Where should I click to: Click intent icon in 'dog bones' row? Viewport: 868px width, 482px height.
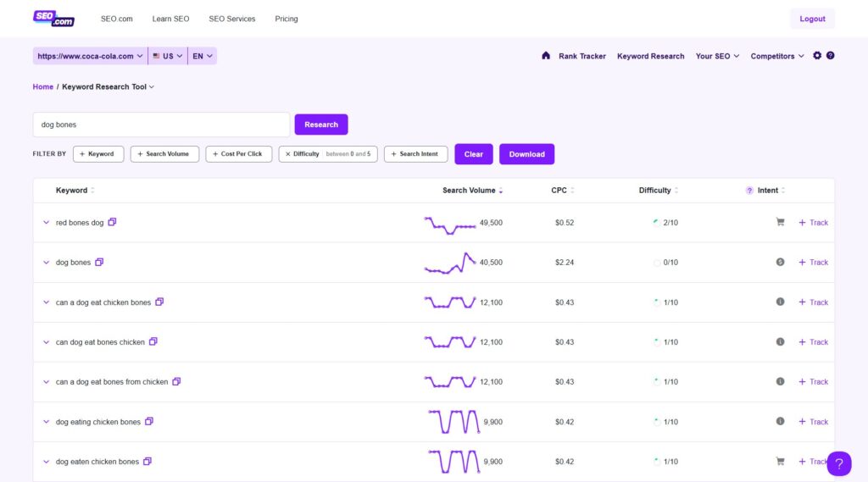[x=780, y=262]
